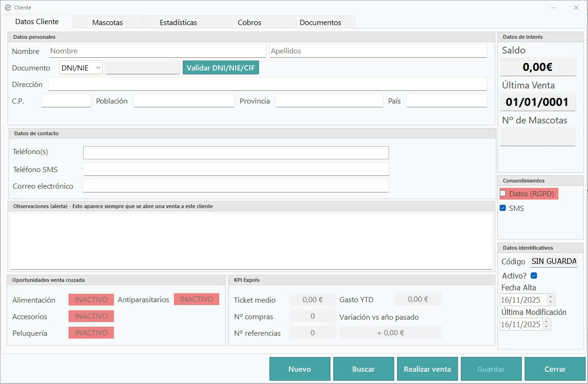Open the DNI/NIE document type dropdown
The width and height of the screenshot is (588, 384).
(x=81, y=68)
